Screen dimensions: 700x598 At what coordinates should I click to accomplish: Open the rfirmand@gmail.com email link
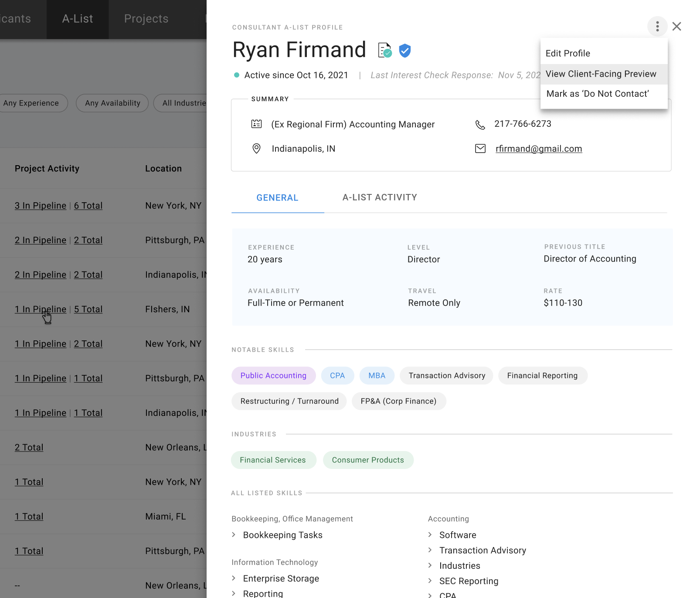[x=539, y=148]
